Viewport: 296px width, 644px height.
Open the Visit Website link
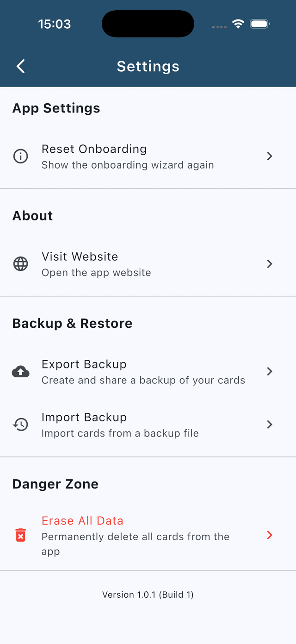click(x=80, y=257)
